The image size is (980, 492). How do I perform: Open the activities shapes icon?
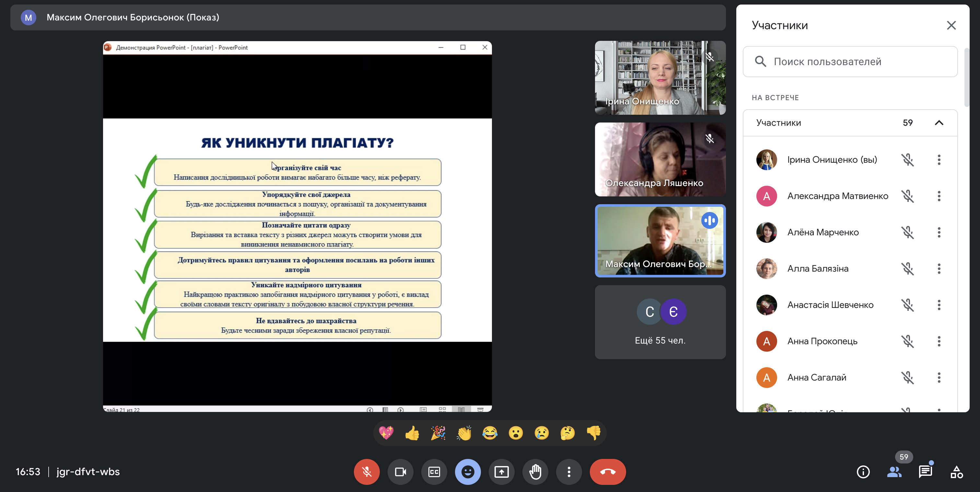coord(956,472)
